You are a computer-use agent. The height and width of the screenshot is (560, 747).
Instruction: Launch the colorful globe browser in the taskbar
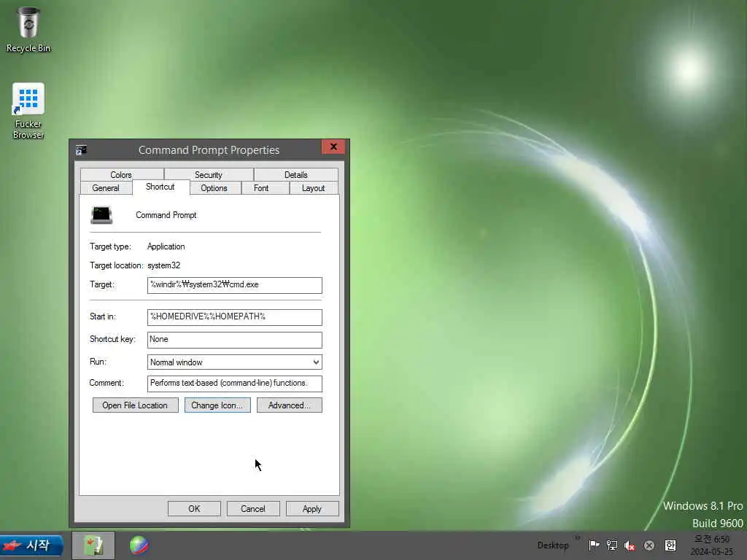pyautogui.click(x=139, y=545)
